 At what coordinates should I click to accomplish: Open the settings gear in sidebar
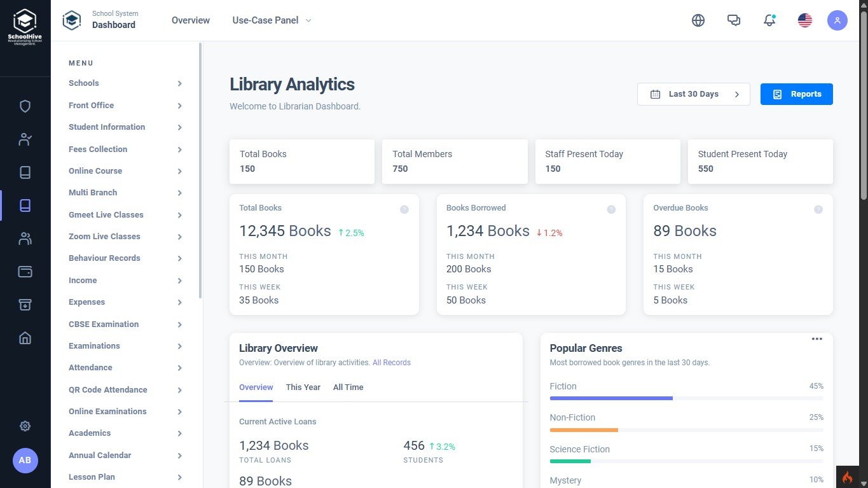(x=25, y=426)
